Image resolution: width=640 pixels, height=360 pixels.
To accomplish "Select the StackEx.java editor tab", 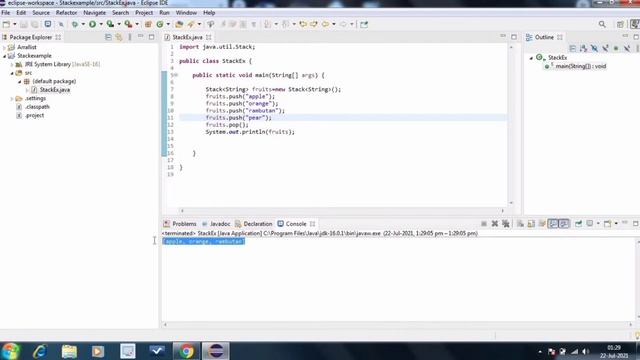I will [187, 37].
